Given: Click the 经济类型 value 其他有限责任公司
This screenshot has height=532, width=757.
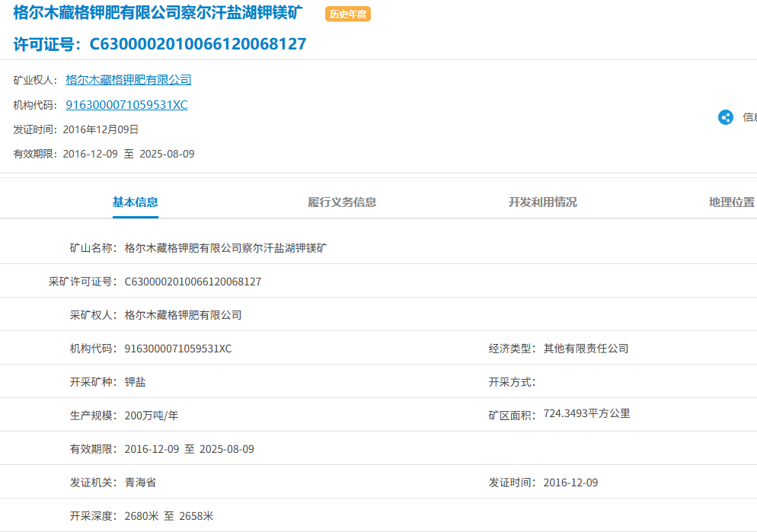Looking at the screenshot, I should click(587, 348).
